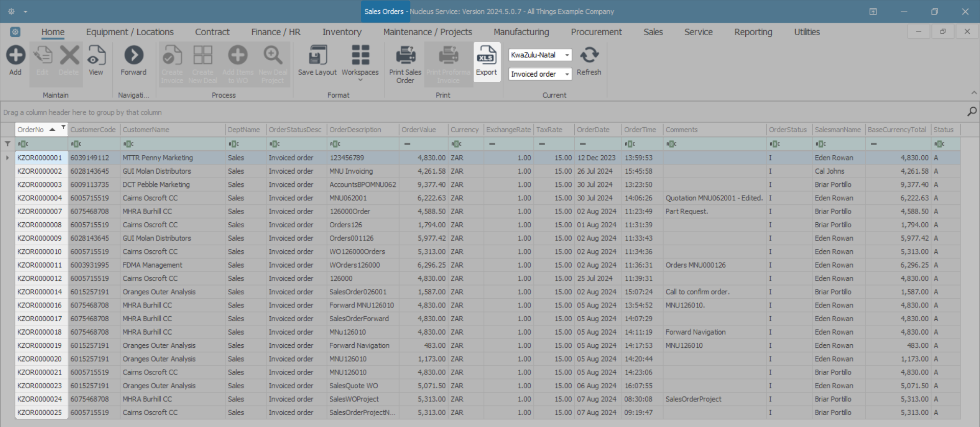980x427 pixels.
Task: Refresh the sales orders list
Action: tap(589, 56)
